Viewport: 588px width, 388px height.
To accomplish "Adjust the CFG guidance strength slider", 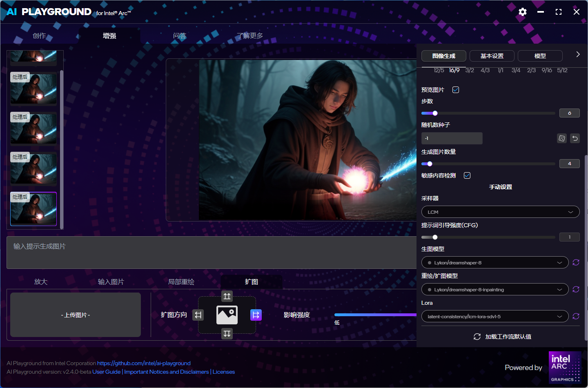I will point(488,237).
